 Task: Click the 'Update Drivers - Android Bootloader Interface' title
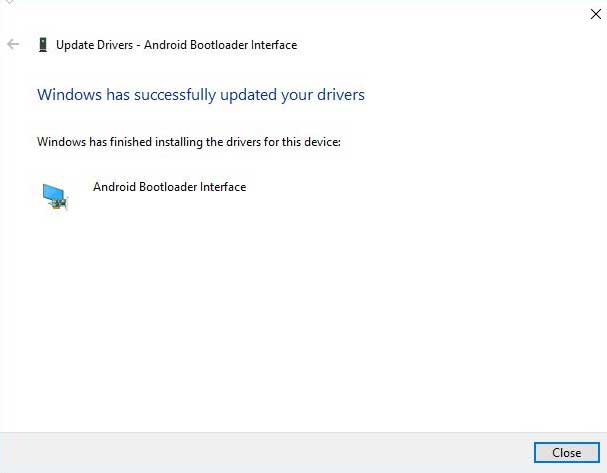coord(177,45)
